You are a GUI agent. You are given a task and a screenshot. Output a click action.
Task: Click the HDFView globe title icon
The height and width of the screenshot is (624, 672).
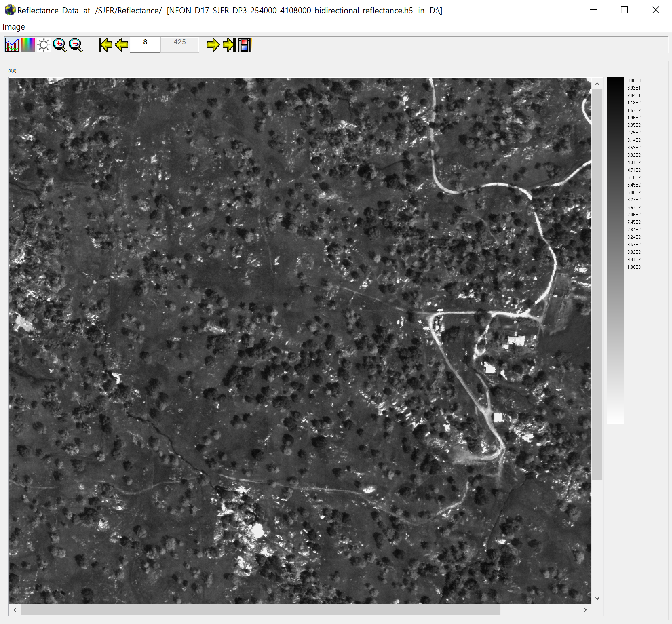[x=10, y=10]
